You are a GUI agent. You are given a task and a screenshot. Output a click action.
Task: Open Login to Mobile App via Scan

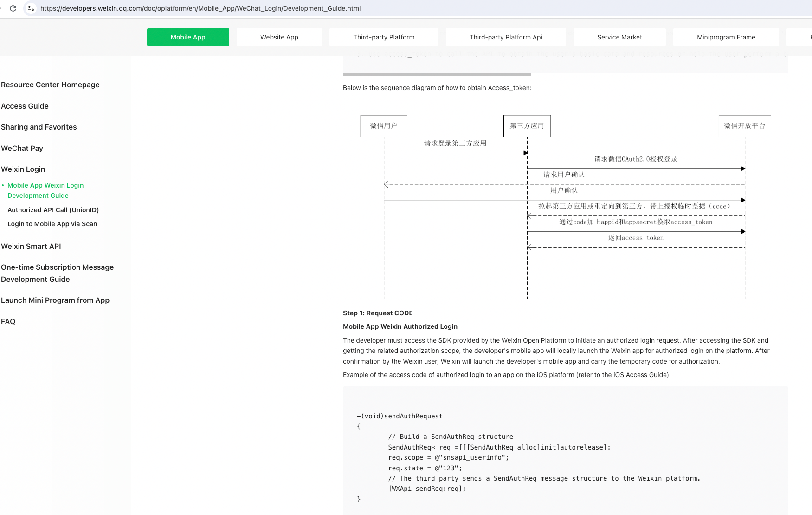(52, 224)
